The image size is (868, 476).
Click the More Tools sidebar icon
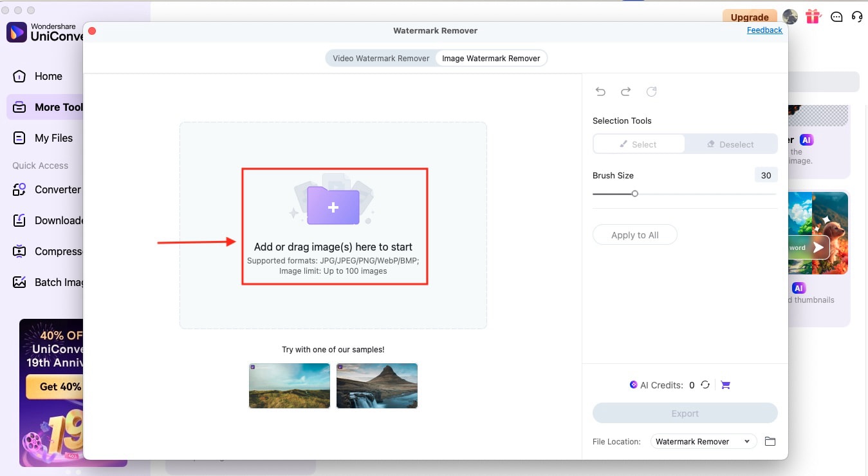19,107
